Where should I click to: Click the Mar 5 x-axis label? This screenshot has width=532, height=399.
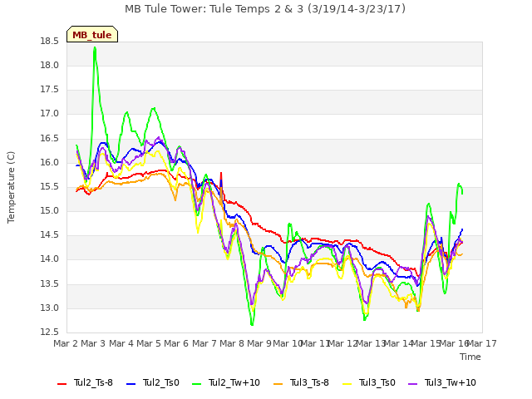[x=149, y=343]
